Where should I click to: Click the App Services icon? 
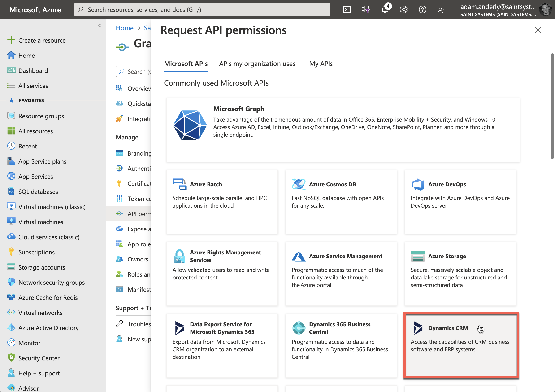pyautogui.click(x=11, y=176)
